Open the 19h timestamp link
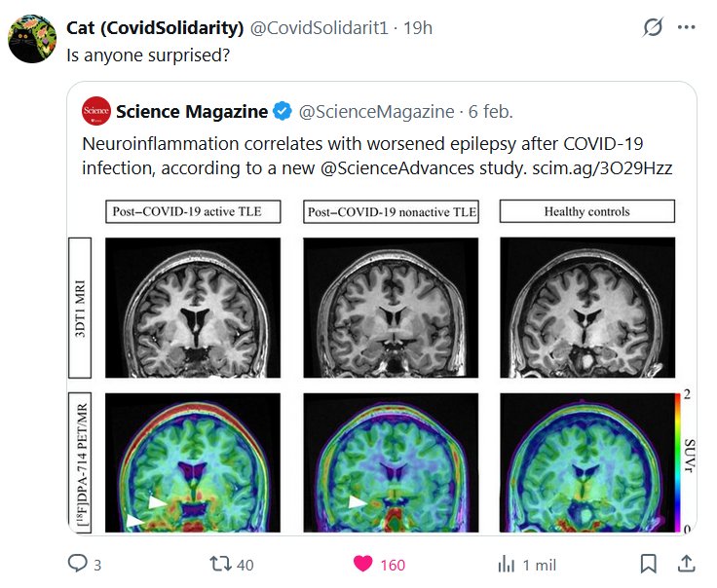Viewport: 717px width, 588px height. pos(418,28)
